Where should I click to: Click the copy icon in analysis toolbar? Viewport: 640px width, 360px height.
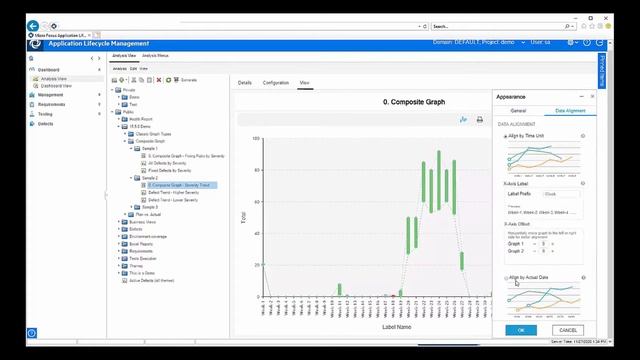(141, 80)
